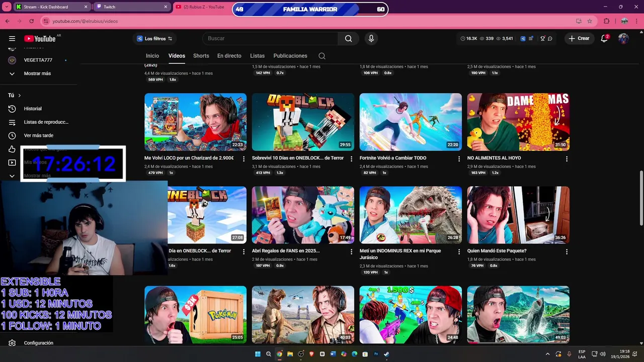This screenshot has width=644, height=362.
Task: Switch to the Inicio tab
Action: pos(152,56)
